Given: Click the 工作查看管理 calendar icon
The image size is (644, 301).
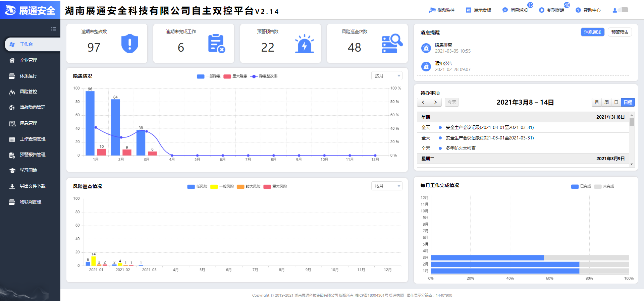Looking at the screenshot, I should 12,139.
